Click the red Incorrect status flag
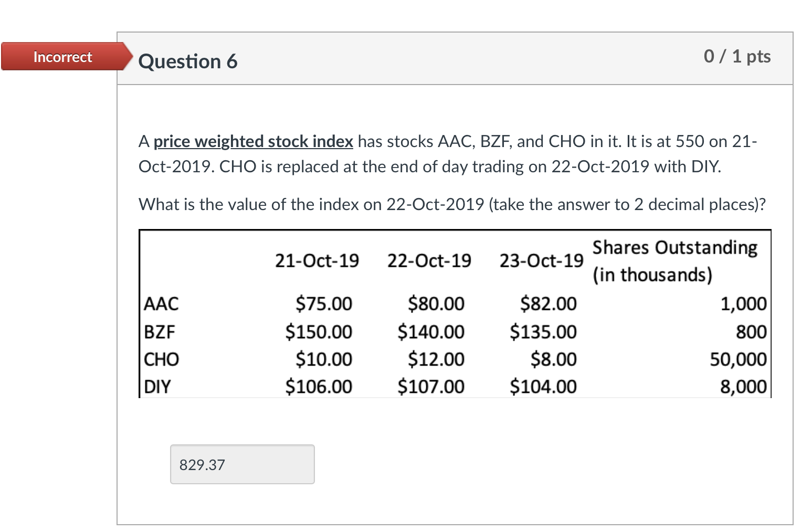812x531 pixels. click(61, 57)
